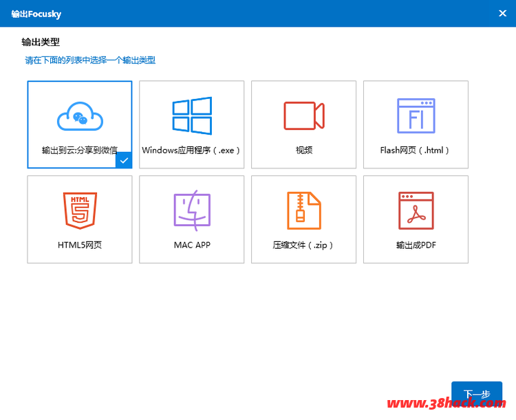The height and width of the screenshot is (420, 516).
Task: Choose the PDF output icon
Action: click(416, 210)
